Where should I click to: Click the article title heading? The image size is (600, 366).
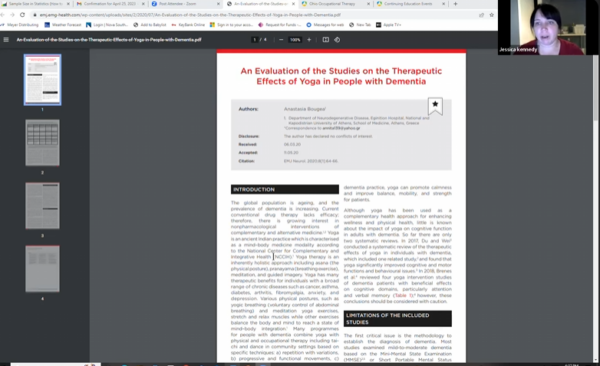click(341, 76)
